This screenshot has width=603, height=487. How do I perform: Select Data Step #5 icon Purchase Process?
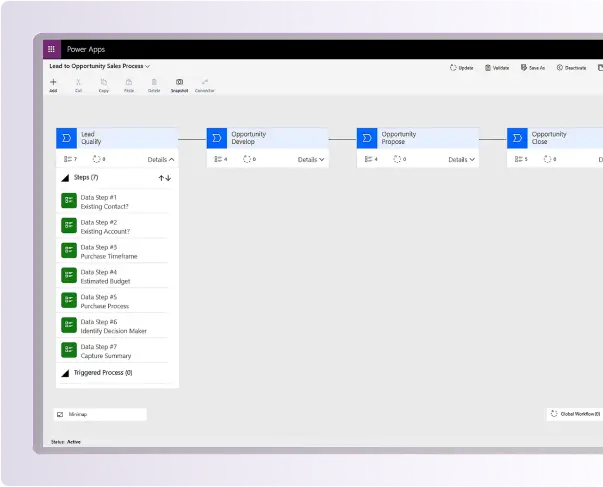[x=69, y=300]
